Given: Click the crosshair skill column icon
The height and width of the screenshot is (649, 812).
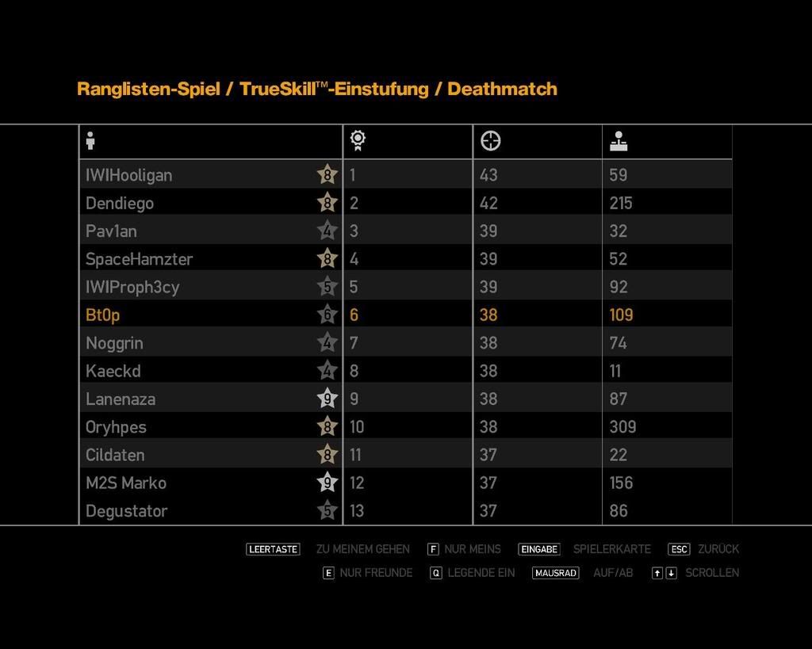Looking at the screenshot, I should [491, 141].
